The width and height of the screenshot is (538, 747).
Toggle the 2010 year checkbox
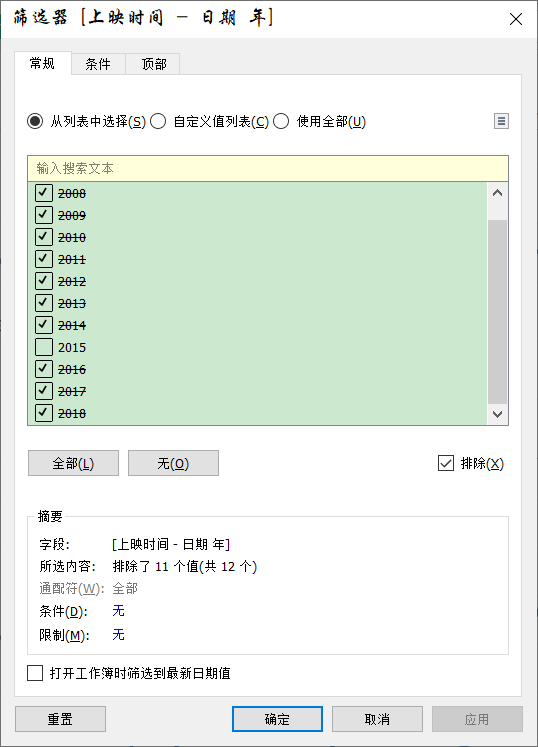pos(44,237)
